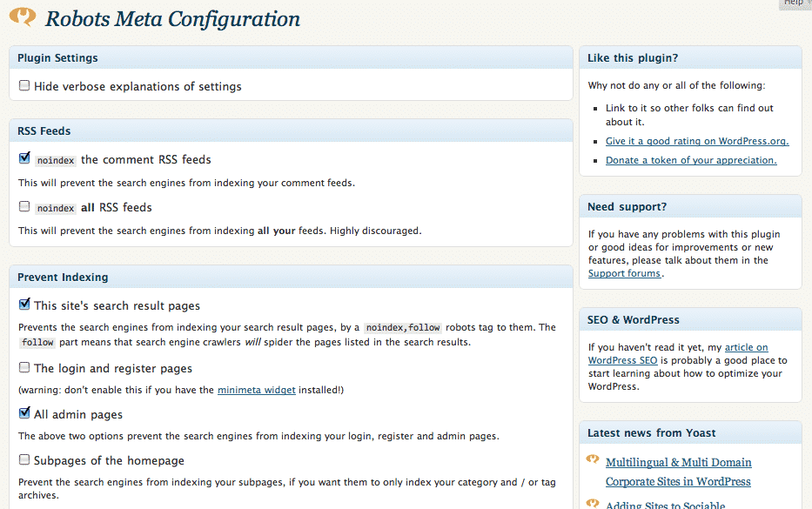Image resolution: width=812 pixels, height=509 pixels.
Task: Collapse the Prevent Indexing panel header
Action: coord(291,277)
